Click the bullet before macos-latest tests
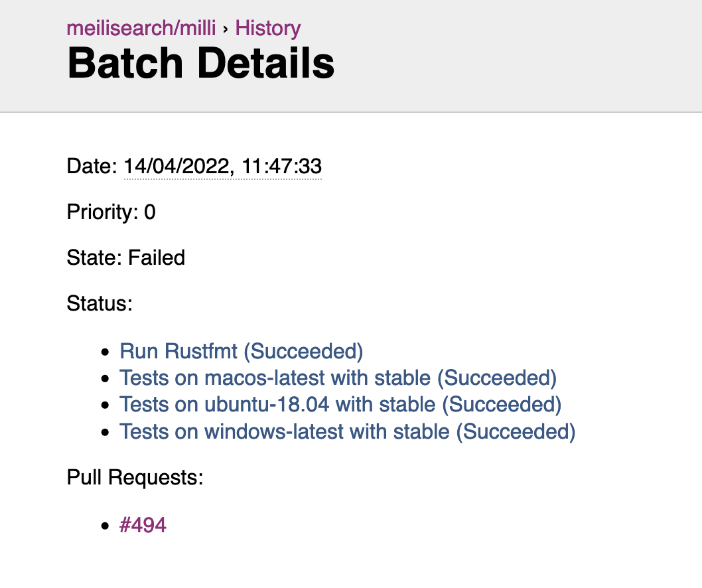 [x=105, y=379]
